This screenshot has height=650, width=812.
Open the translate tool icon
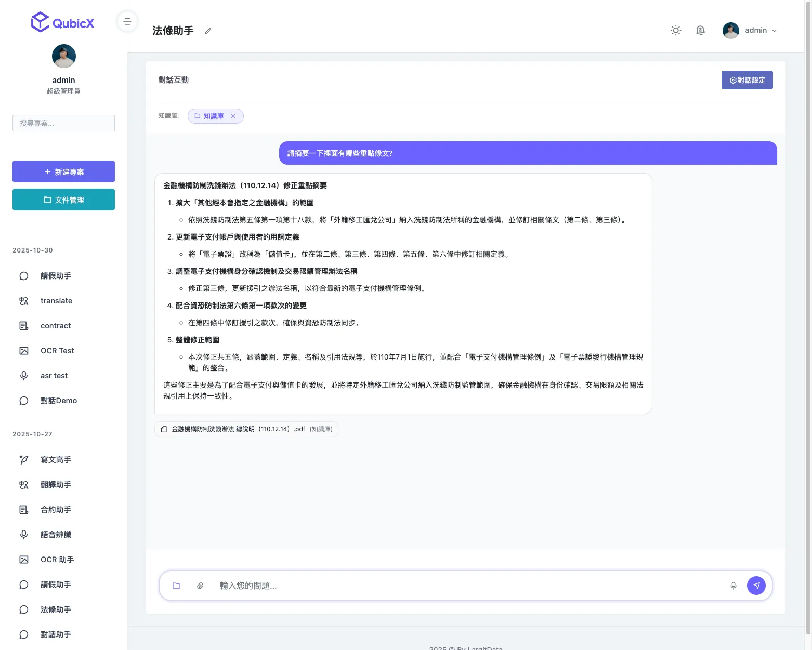tap(23, 300)
